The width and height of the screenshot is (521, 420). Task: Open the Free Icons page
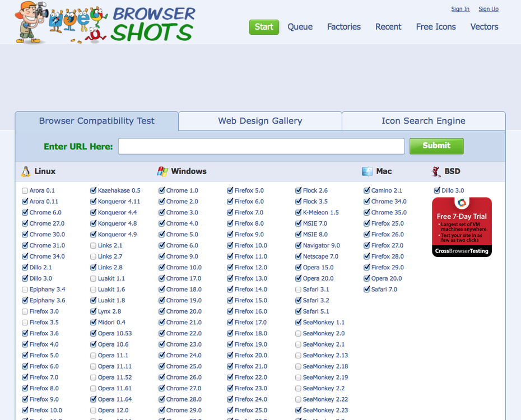(436, 27)
